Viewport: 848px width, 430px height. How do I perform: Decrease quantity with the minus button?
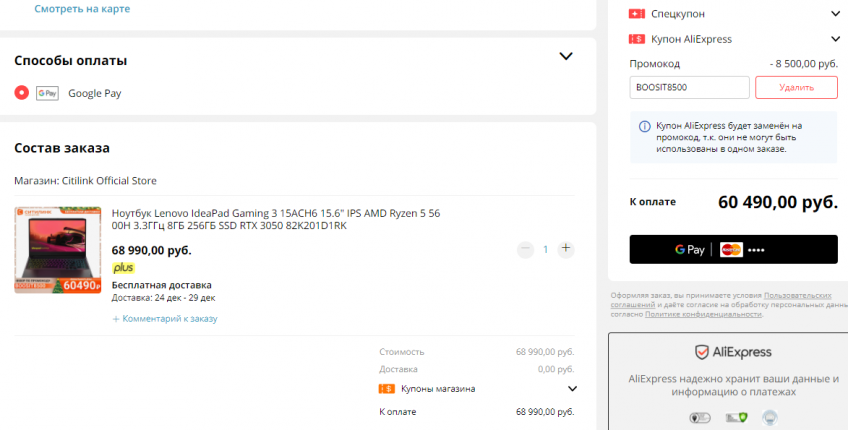pyautogui.click(x=525, y=249)
